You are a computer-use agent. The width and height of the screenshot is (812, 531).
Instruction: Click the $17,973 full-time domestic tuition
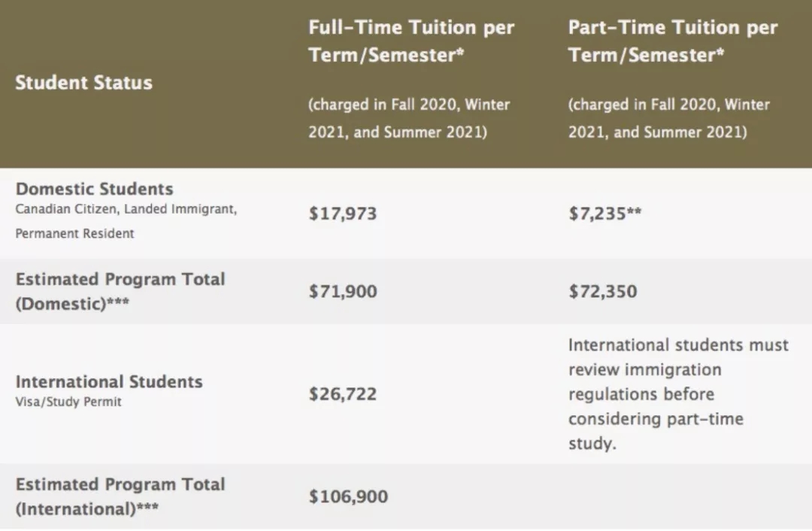coord(342,214)
